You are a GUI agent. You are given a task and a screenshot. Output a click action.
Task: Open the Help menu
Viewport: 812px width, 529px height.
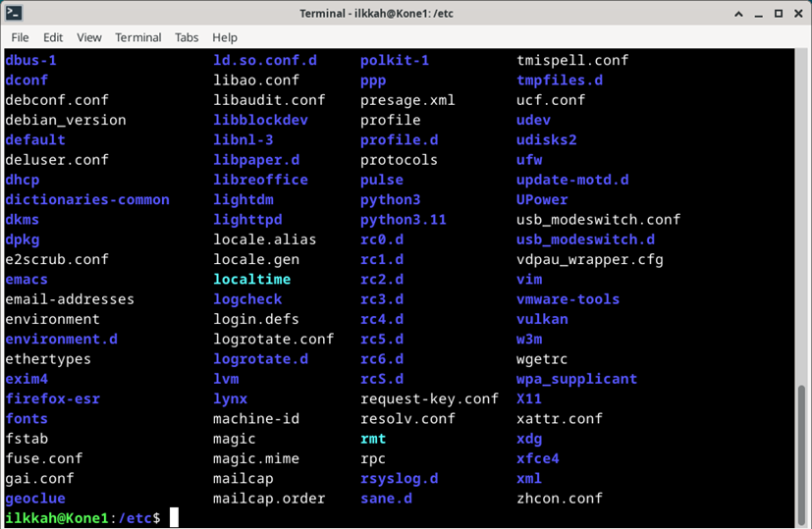pos(225,37)
